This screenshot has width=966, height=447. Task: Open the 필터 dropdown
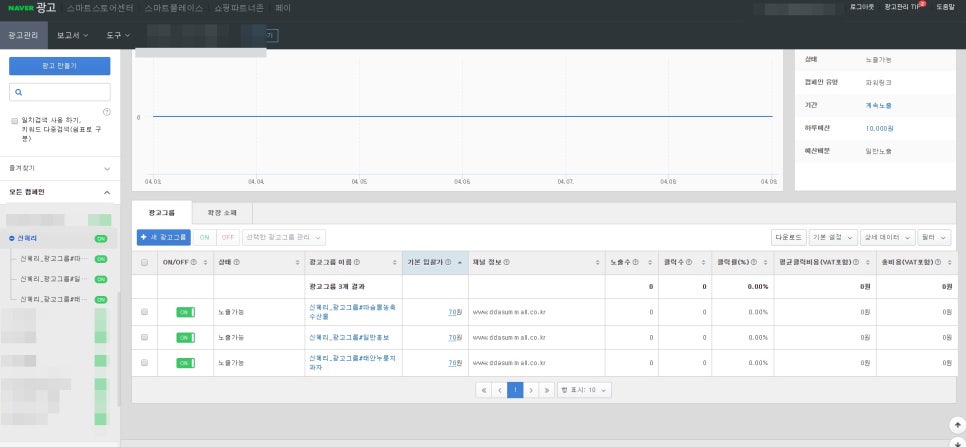tap(934, 237)
